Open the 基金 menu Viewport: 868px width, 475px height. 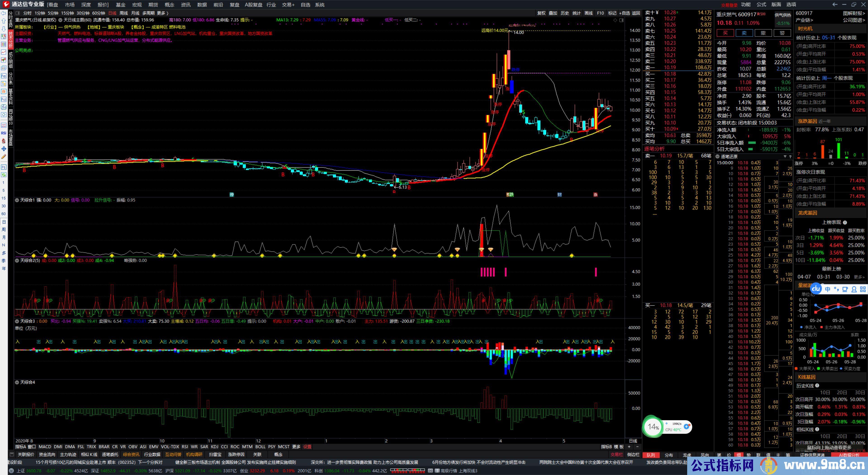120,5
